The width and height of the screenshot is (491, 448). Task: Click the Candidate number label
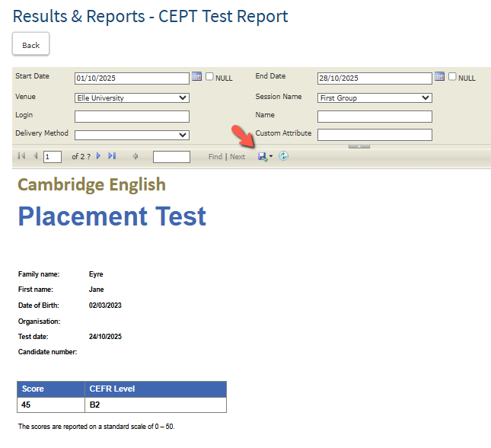tap(48, 352)
